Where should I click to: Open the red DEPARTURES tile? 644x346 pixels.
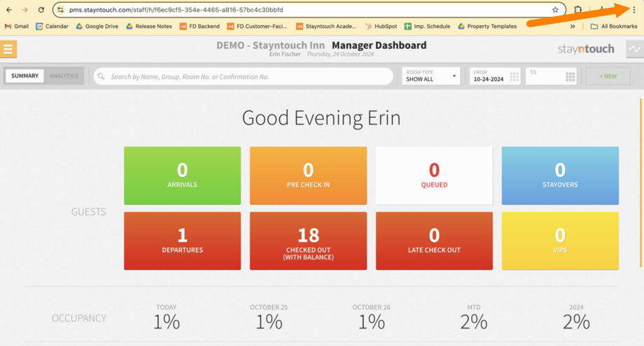click(x=183, y=240)
